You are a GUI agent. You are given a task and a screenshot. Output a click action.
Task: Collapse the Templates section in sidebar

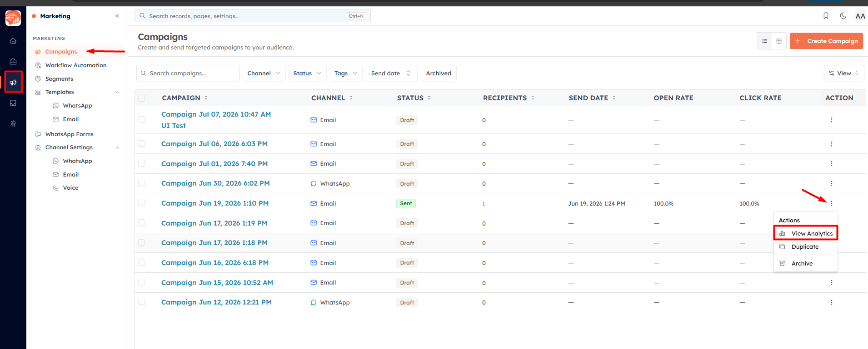tap(117, 92)
